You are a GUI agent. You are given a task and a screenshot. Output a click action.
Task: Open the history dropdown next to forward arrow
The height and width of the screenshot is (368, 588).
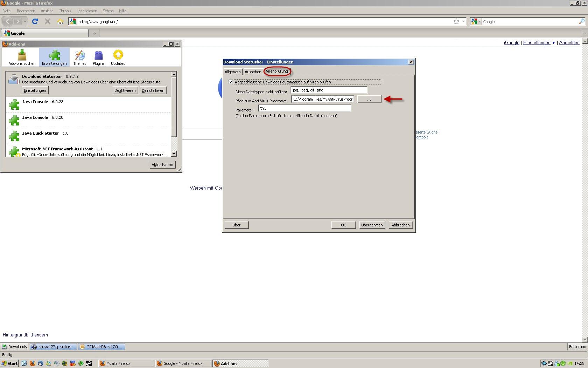(25, 22)
